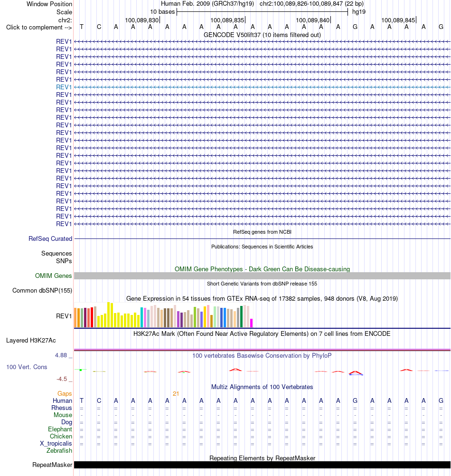Click the GTEx tissue expression bar chart
Screen dimensions: 451x476
click(163, 315)
